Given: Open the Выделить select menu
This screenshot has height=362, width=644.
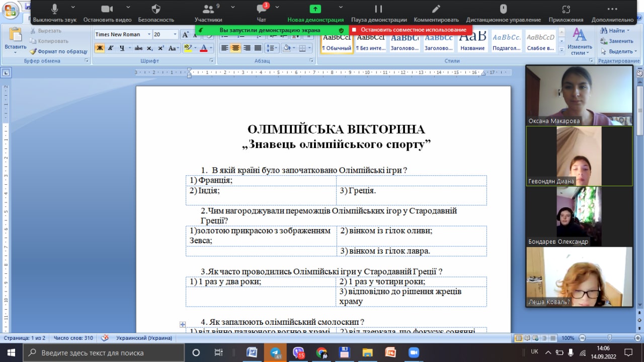Looking at the screenshot, I should tap(618, 51).
